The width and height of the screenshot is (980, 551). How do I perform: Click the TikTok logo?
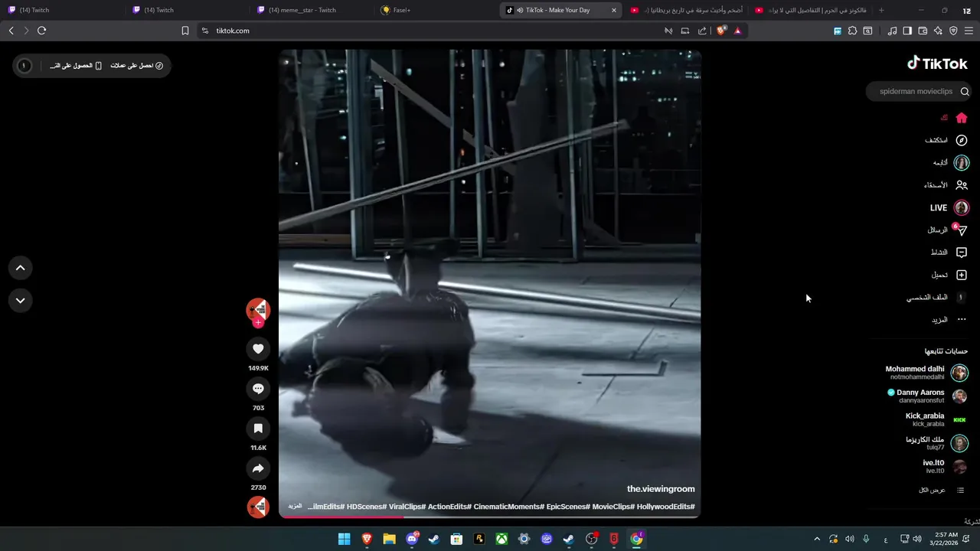[937, 64]
